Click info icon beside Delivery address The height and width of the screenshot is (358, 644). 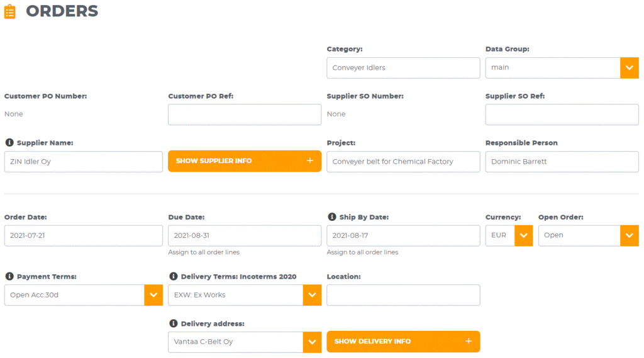(x=173, y=323)
